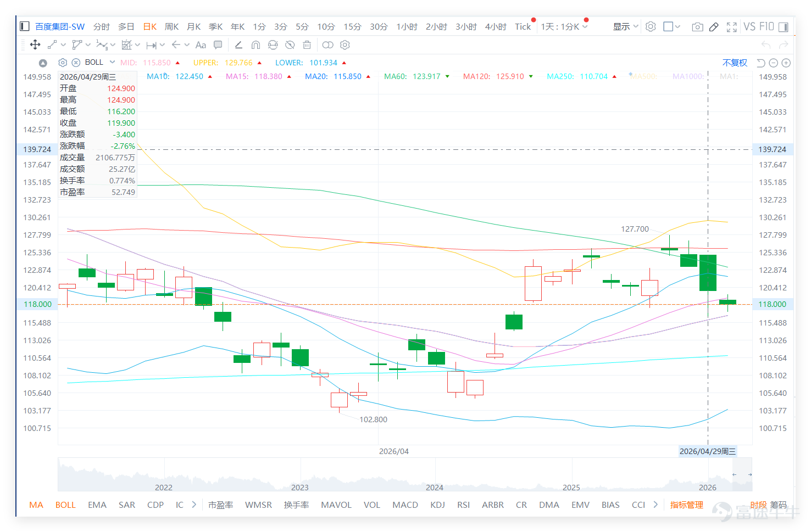811x532 pixels.
Task: Add a comment bubble annotation
Action: click(218, 45)
